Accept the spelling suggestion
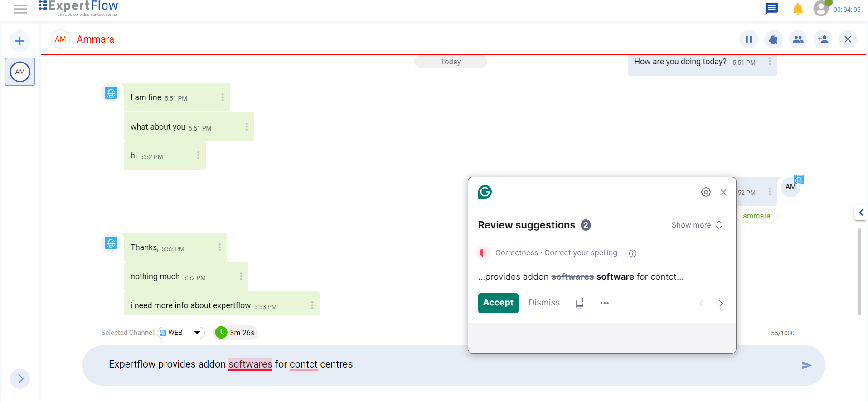Viewport: 868px width, 402px height. 498,303
